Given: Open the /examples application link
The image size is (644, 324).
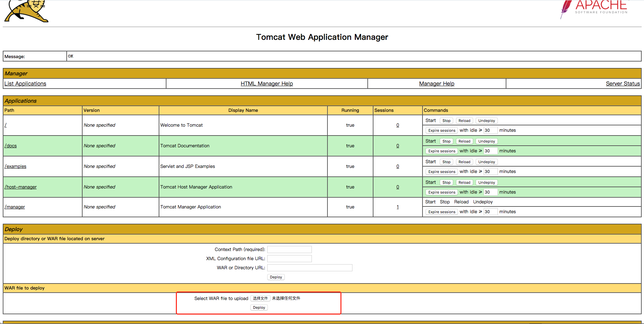Looking at the screenshot, I should (x=15, y=166).
